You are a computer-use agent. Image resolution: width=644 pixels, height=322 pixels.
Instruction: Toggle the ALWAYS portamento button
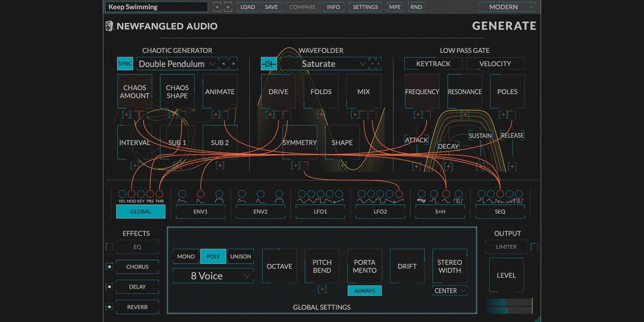point(365,291)
